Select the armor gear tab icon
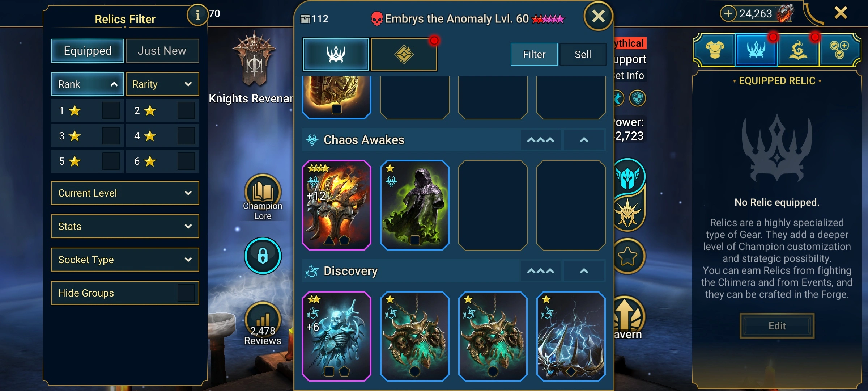 (715, 50)
